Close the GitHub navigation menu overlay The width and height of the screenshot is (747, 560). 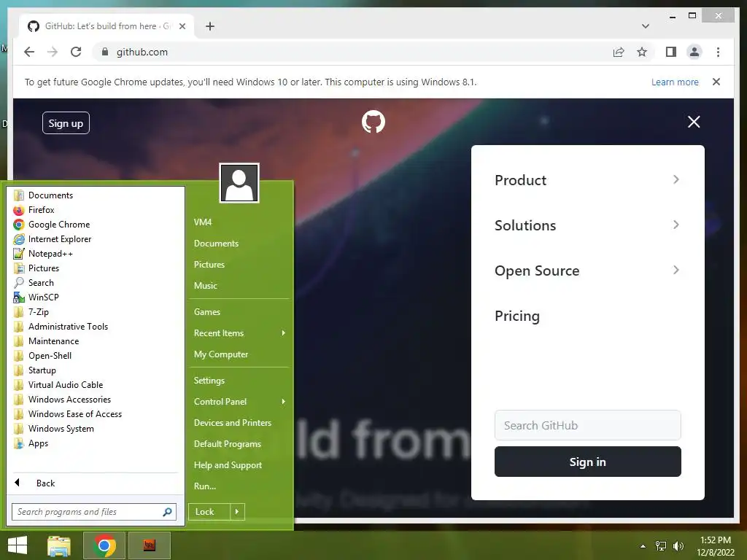694,122
